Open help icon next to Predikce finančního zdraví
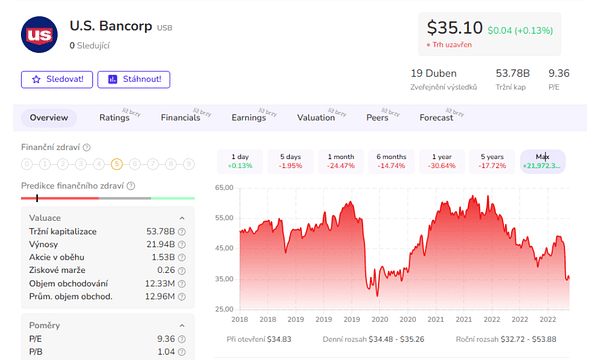Image resolution: width=600 pixels, height=360 pixels. click(x=131, y=186)
